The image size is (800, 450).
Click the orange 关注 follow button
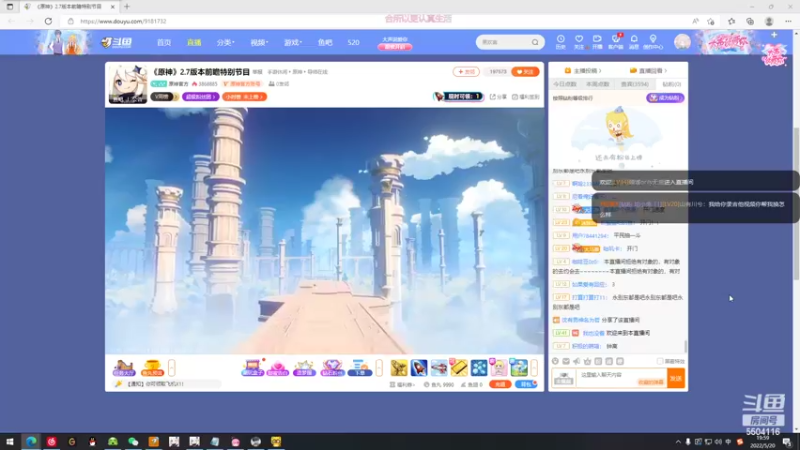[525, 72]
